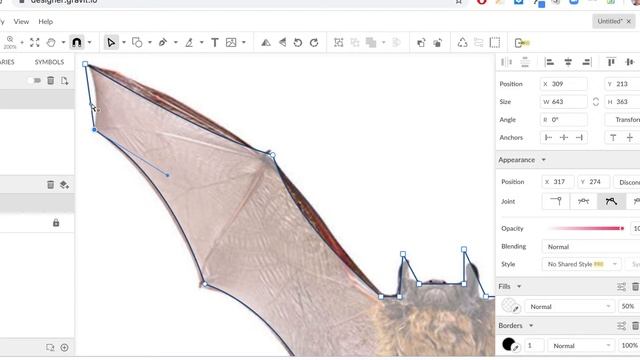Toggle the layer lock icon
This screenshot has height=360, width=640.
point(56,223)
